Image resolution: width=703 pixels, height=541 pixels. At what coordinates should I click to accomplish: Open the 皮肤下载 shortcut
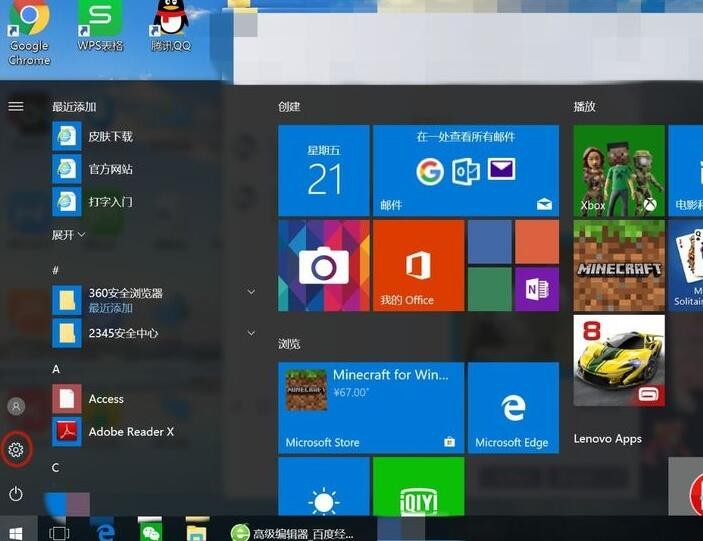(x=92, y=136)
